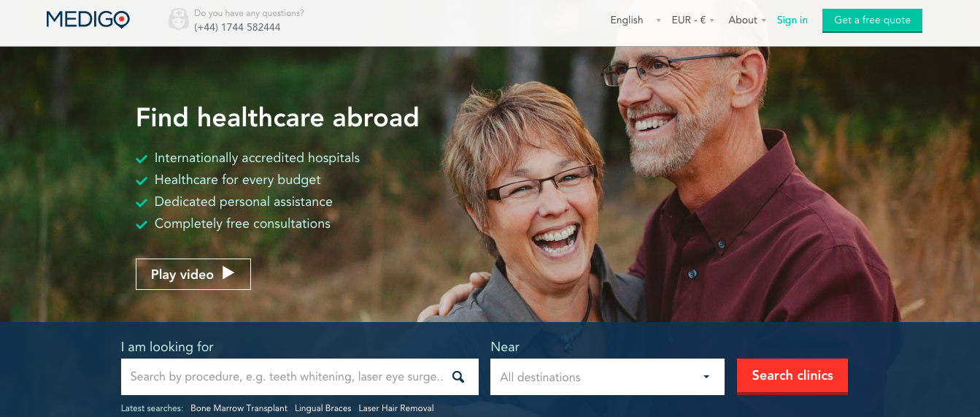Image resolution: width=980 pixels, height=417 pixels.
Task: Expand the All destinations dropdown
Action: point(607,377)
